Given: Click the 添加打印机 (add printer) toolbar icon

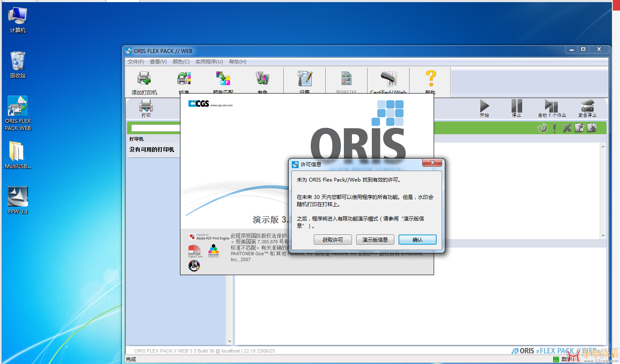Looking at the screenshot, I should click(x=144, y=78).
